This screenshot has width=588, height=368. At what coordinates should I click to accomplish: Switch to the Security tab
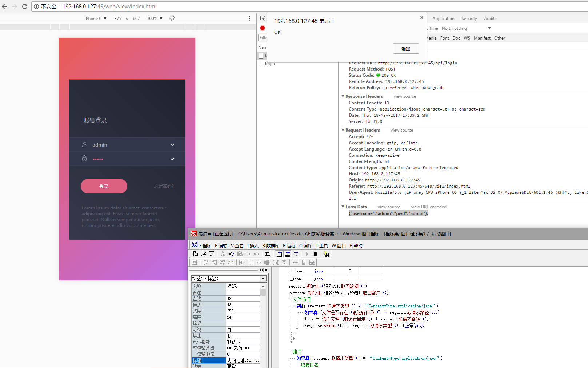[x=469, y=19]
